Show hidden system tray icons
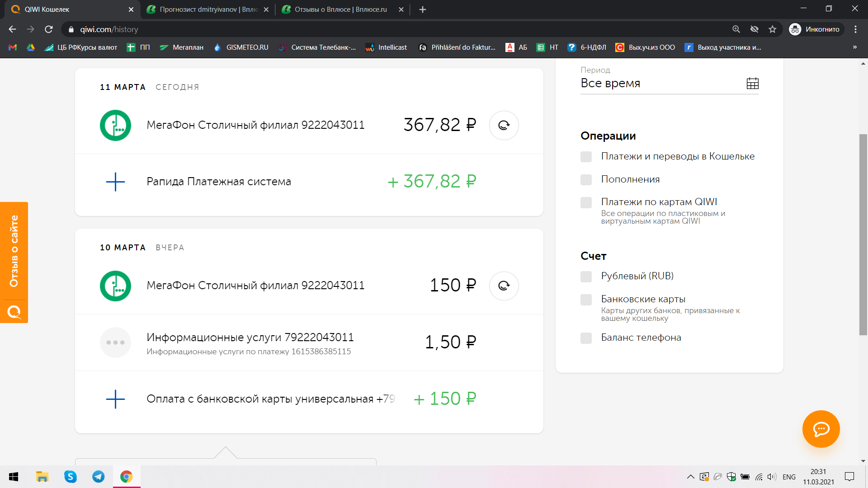Image resolution: width=868 pixels, height=488 pixels. click(690, 477)
